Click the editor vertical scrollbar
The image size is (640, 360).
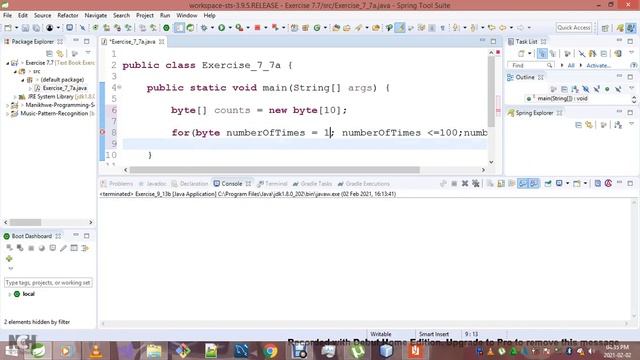(491, 91)
